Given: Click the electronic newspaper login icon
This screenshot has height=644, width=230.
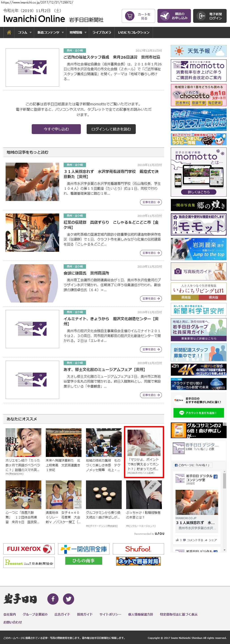Looking at the screenshot, I should [x=201, y=16].
